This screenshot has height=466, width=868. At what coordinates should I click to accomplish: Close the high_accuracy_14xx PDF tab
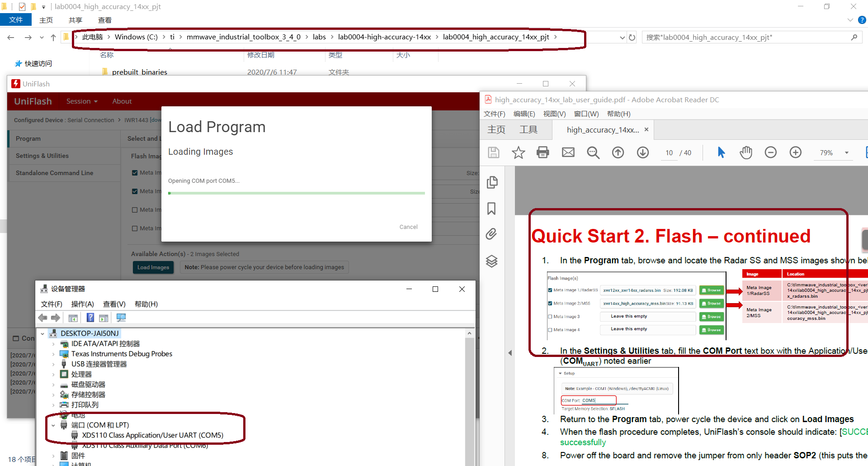[x=646, y=129]
